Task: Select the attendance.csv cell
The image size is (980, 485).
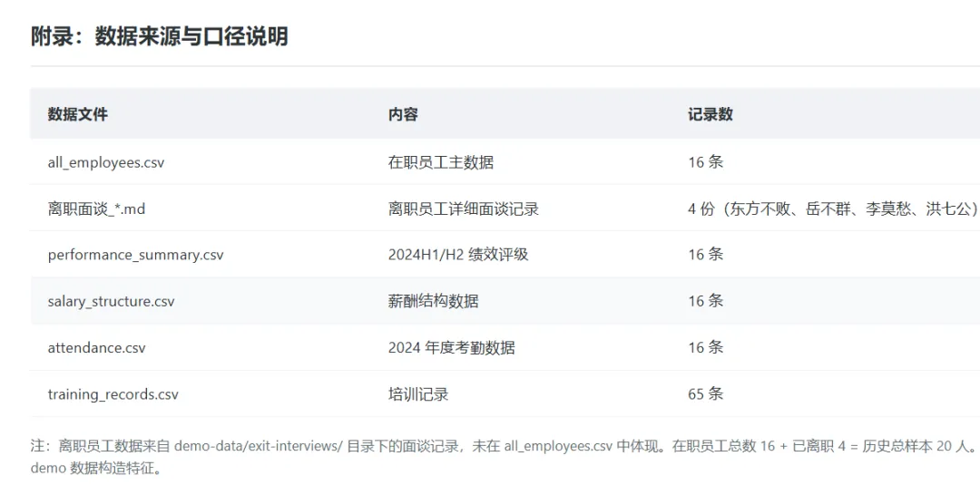Action: (x=96, y=348)
